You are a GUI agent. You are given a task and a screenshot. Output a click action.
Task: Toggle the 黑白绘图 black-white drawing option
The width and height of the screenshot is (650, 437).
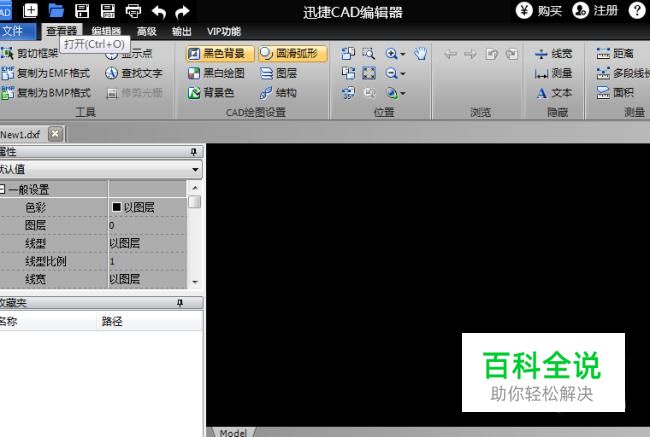216,73
